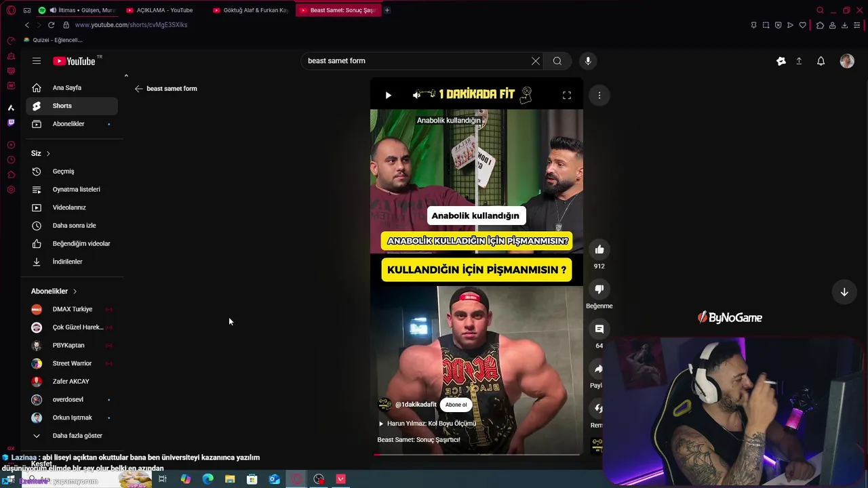Screen dimensions: 868x488
Task: Open PBYKaptan channel
Action: (72, 346)
